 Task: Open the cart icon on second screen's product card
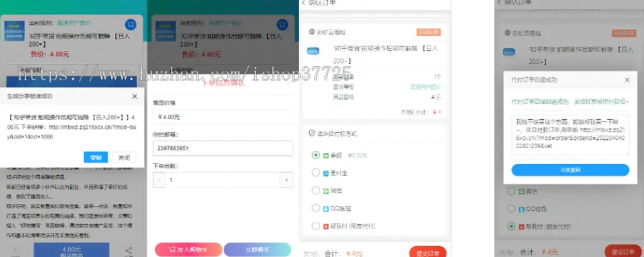[282, 25]
